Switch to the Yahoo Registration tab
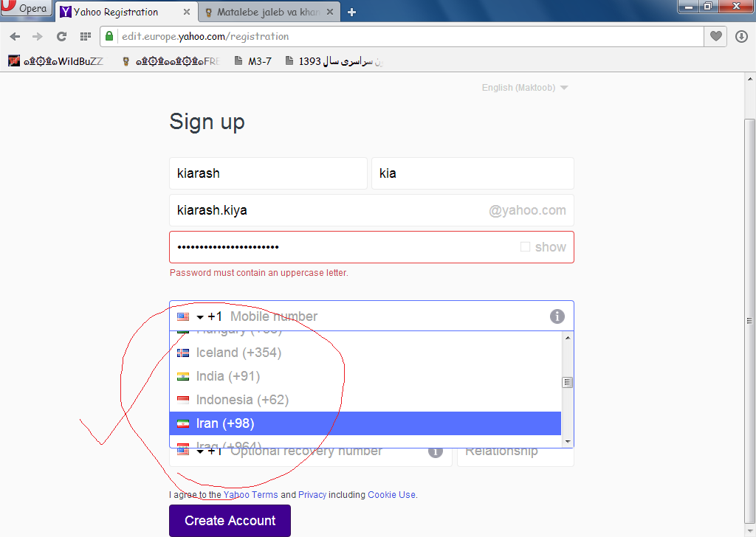The image size is (756, 537). [x=116, y=12]
